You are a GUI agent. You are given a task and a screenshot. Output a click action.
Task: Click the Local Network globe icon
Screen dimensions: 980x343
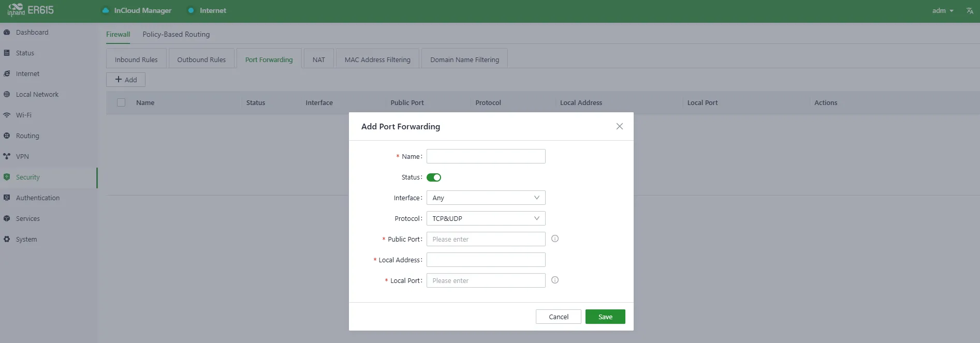(x=7, y=94)
